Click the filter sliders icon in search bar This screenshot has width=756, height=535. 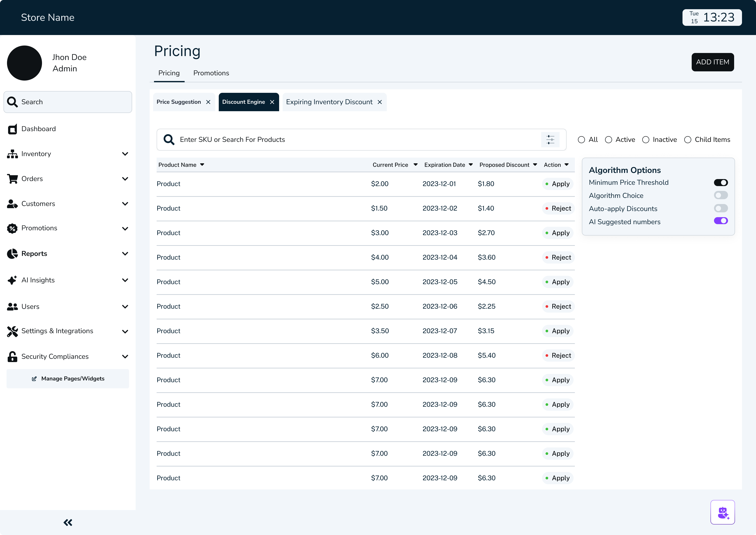point(550,140)
